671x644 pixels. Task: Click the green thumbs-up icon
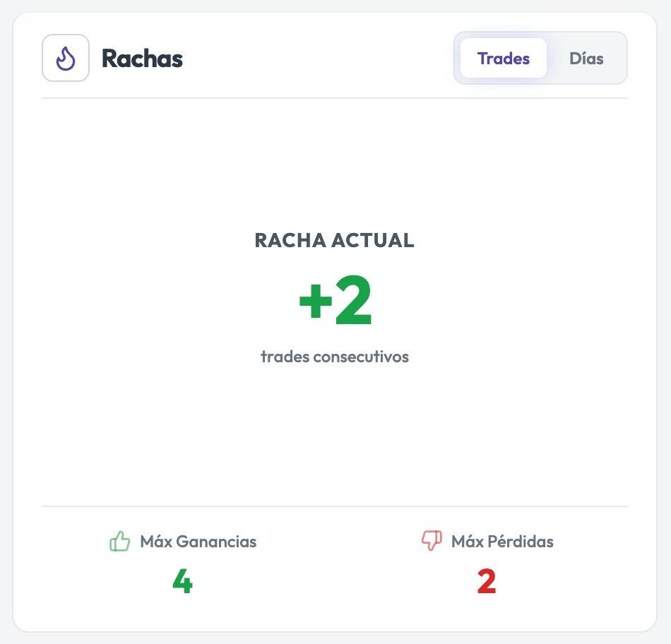(x=119, y=542)
